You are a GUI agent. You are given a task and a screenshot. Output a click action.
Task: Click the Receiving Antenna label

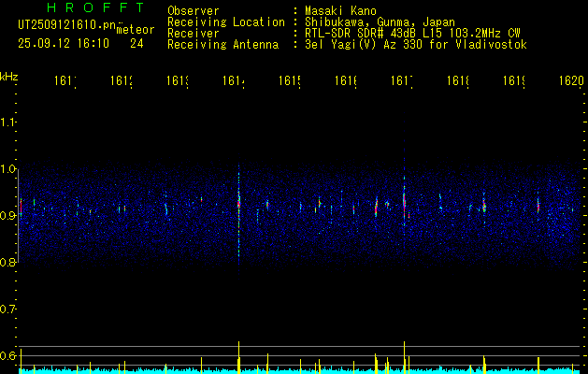222,45
